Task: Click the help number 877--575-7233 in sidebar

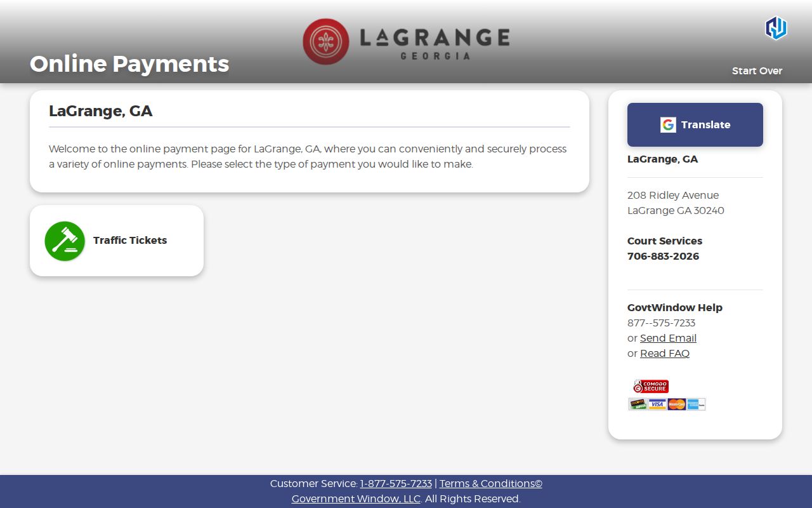Action: coord(661,323)
